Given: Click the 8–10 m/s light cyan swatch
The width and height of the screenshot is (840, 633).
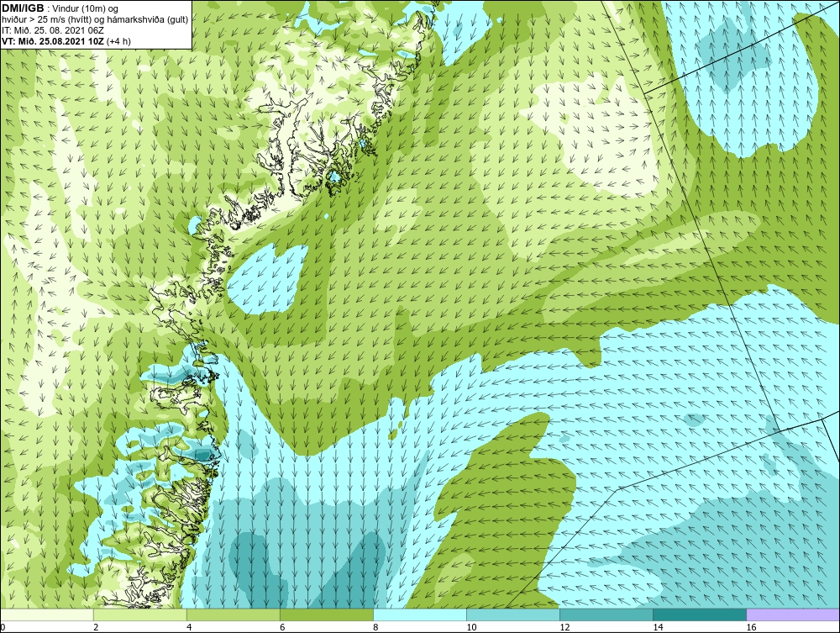Looking at the screenshot, I should point(420,615).
